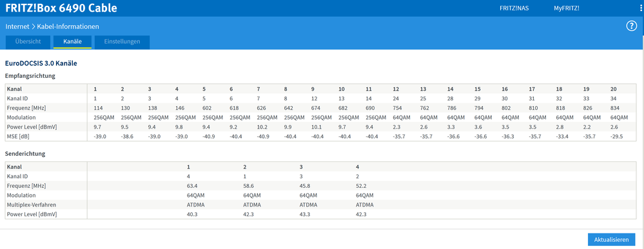Screen dimensions: 644x249
Task: Open the Einstellungen tab
Action: [122, 42]
